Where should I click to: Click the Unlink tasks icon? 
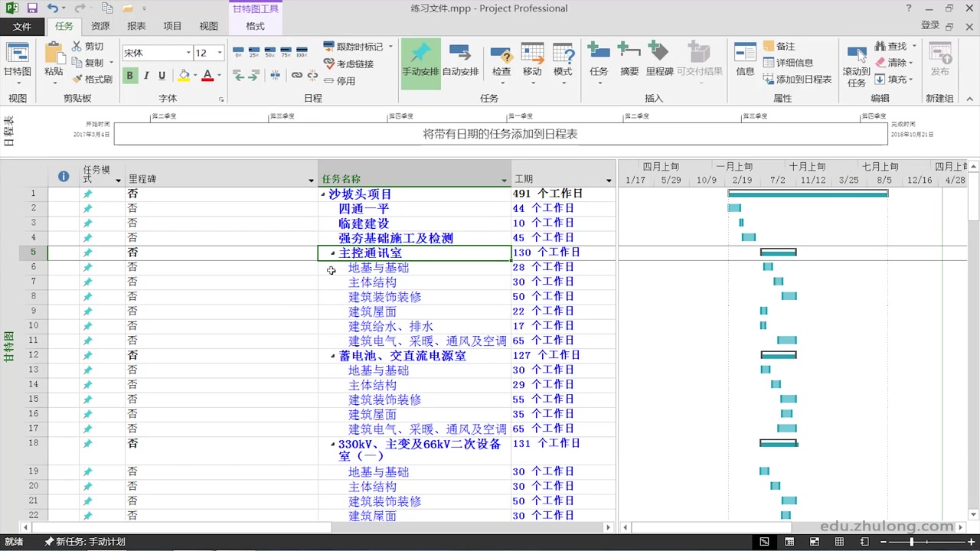click(x=312, y=75)
